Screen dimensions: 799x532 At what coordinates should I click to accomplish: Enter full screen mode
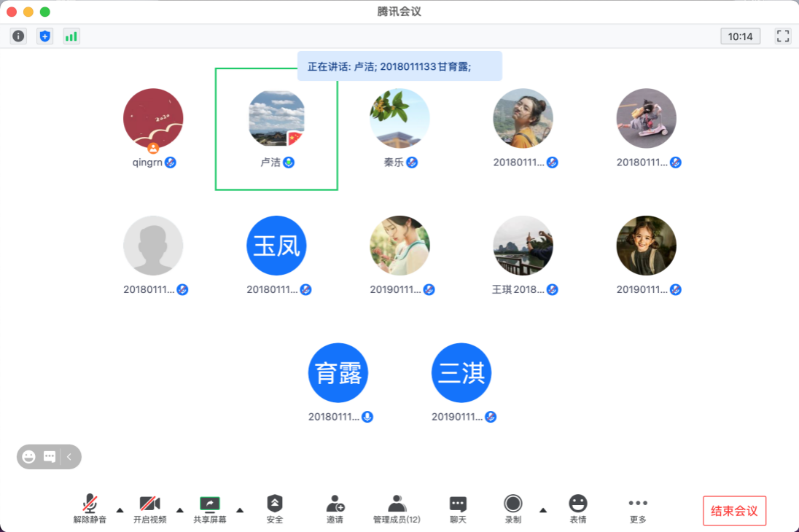(783, 36)
